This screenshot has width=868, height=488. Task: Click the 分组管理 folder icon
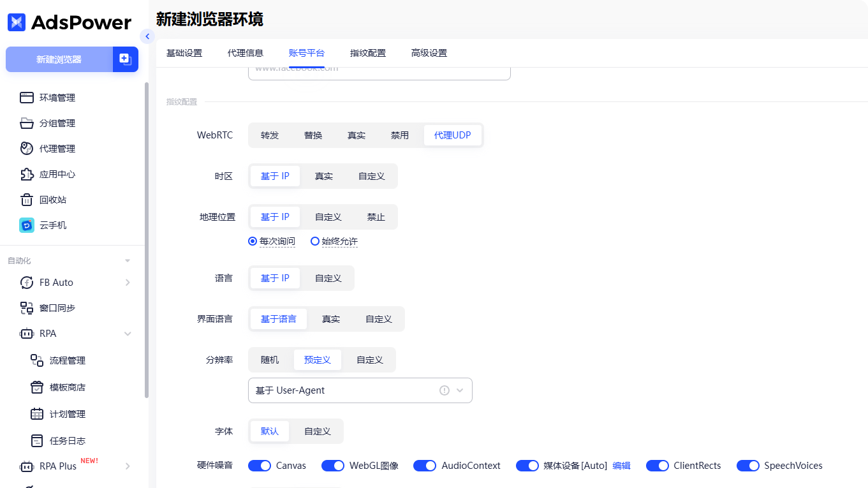coord(26,123)
